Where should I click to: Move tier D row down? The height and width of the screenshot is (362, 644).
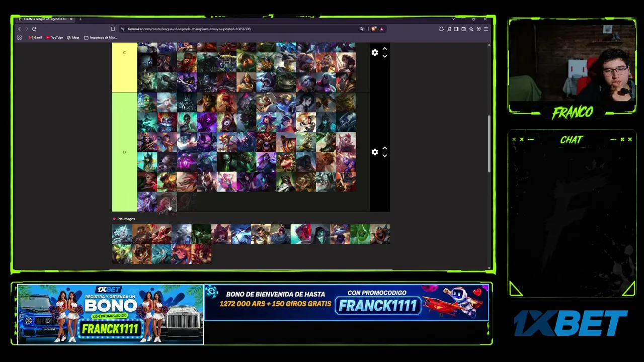[385, 155]
